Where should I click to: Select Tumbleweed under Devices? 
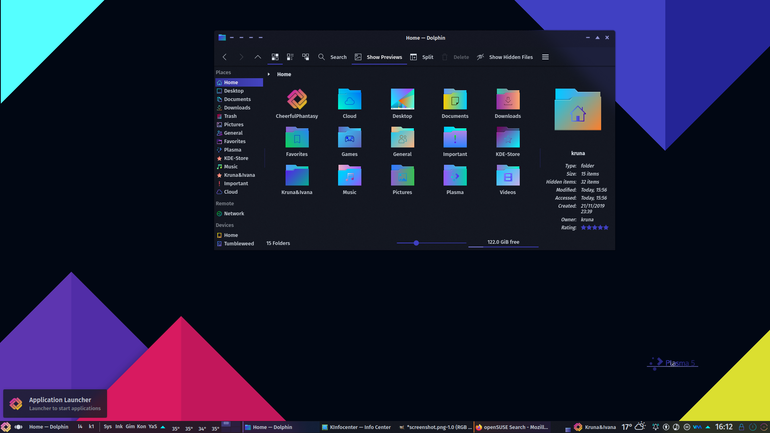pyautogui.click(x=239, y=244)
